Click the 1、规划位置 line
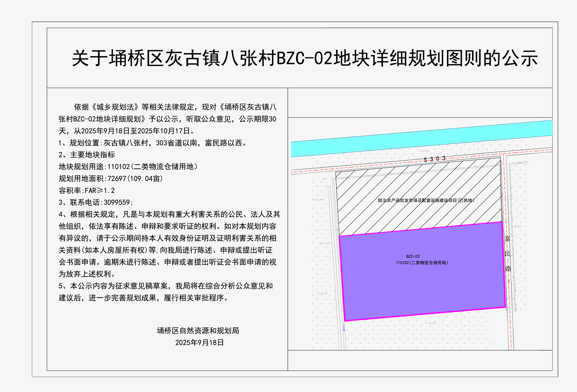Image resolution: width=577 pixels, height=392 pixels. point(153,143)
